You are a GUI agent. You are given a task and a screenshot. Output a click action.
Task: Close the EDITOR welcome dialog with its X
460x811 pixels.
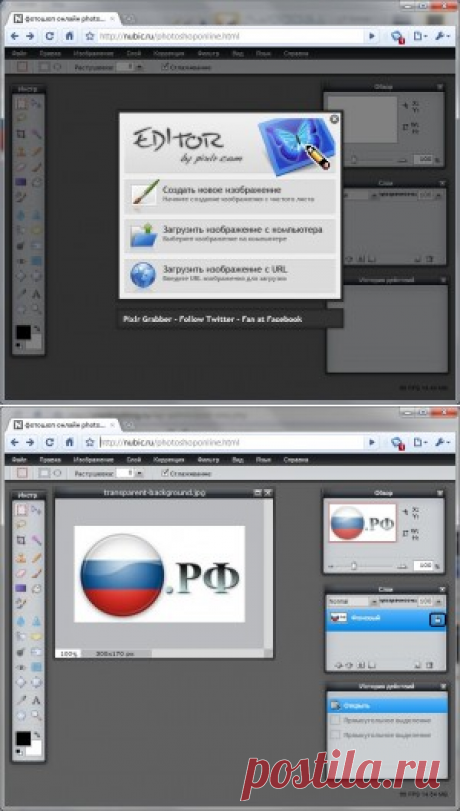pos(334,119)
